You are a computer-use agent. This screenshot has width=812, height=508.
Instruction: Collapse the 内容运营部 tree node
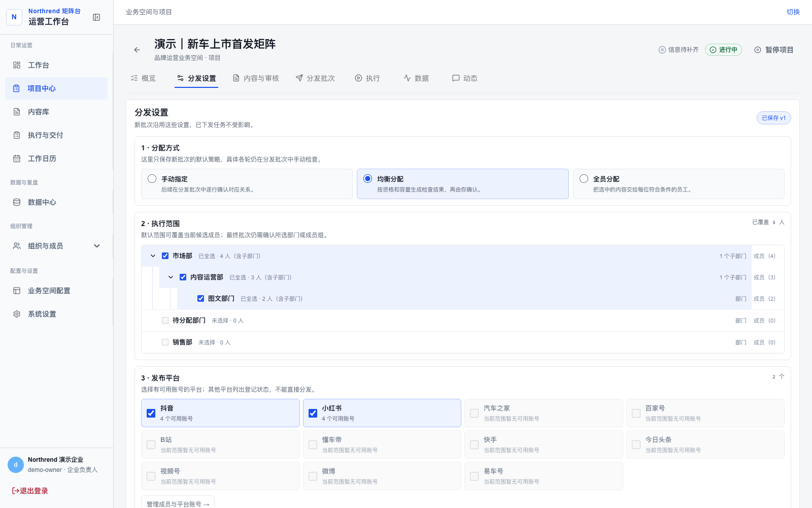click(x=171, y=277)
